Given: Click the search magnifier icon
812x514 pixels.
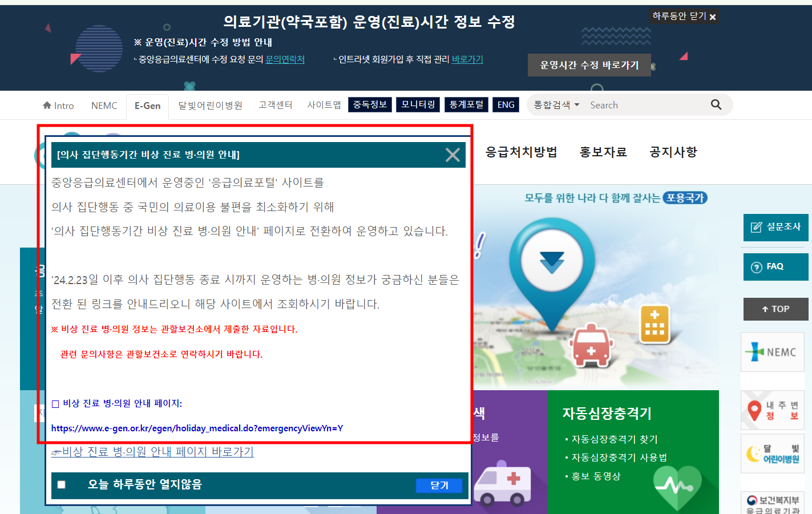Looking at the screenshot, I should [x=716, y=104].
